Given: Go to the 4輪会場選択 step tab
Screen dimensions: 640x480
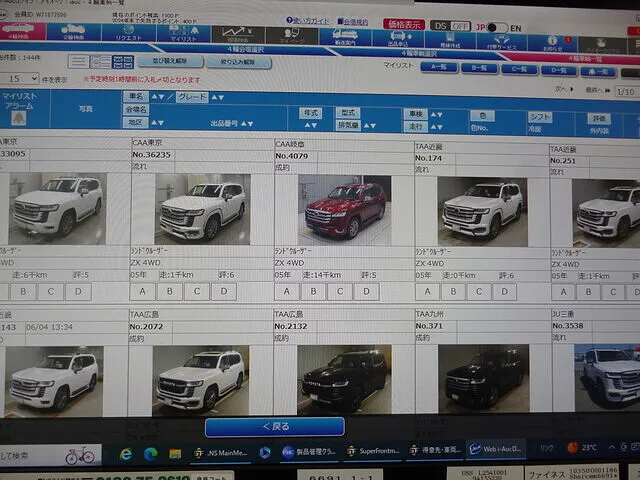Looking at the screenshot, I should tap(246, 49).
